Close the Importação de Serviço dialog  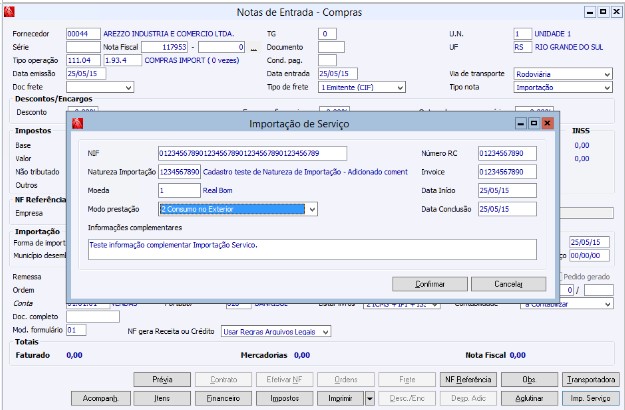point(547,124)
